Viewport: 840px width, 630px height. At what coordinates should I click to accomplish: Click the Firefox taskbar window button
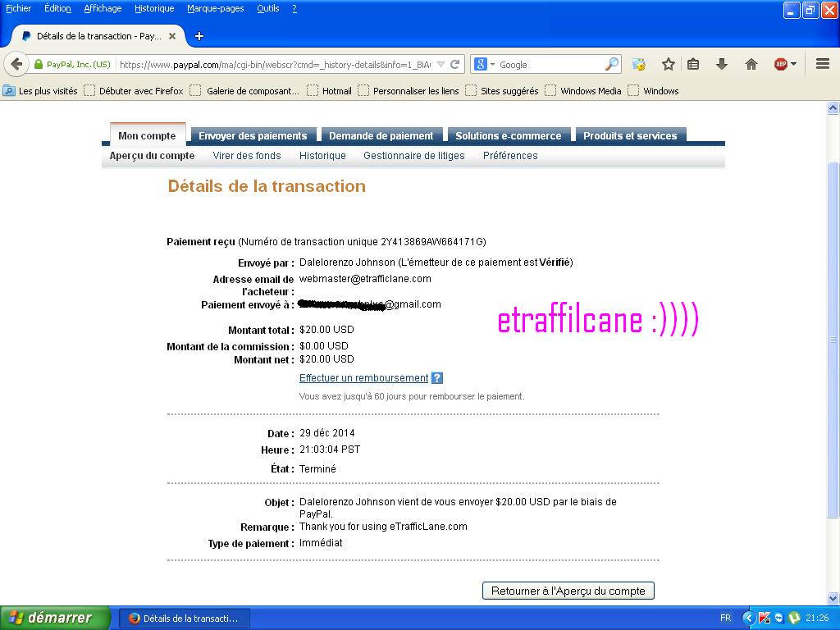point(184,619)
